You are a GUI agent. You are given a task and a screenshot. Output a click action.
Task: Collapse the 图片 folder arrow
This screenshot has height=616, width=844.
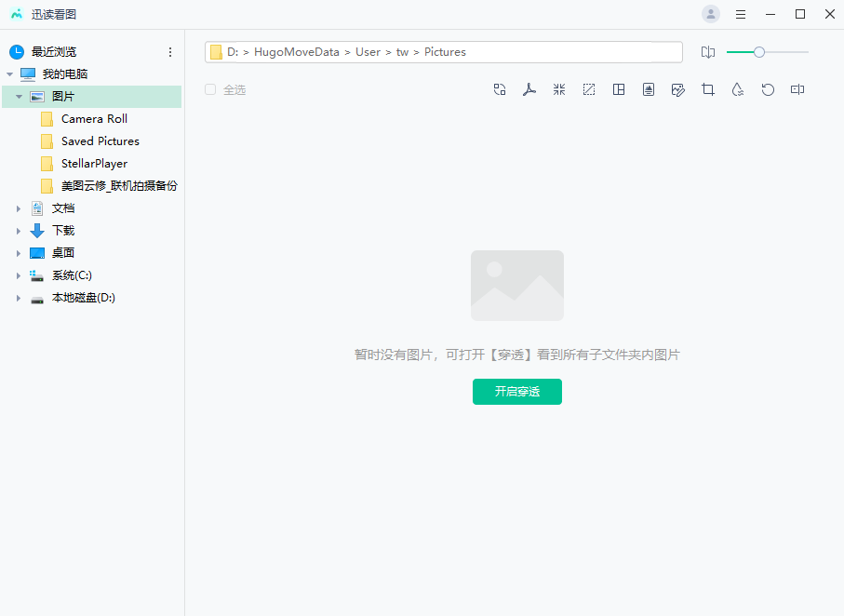pyautogui.click(x=19, y=97)
